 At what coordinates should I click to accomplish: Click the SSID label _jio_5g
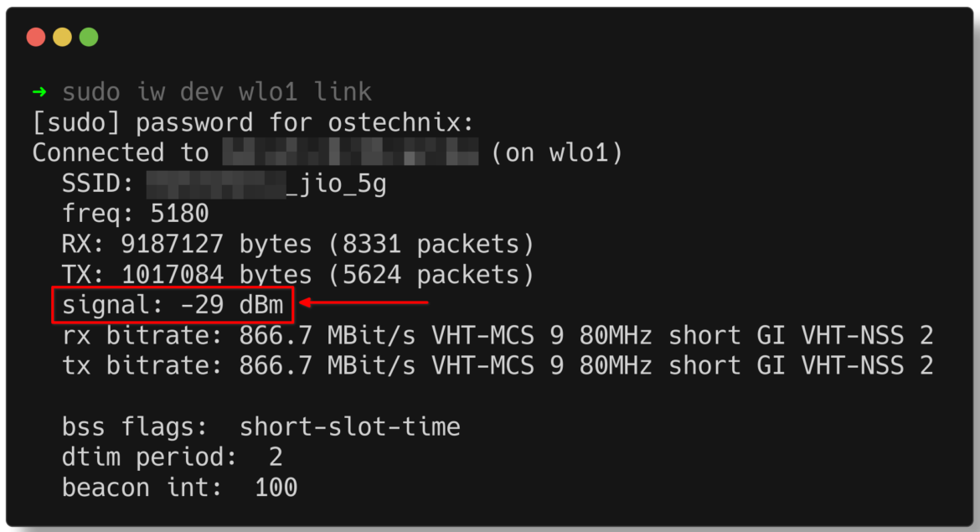pos(335,183)
